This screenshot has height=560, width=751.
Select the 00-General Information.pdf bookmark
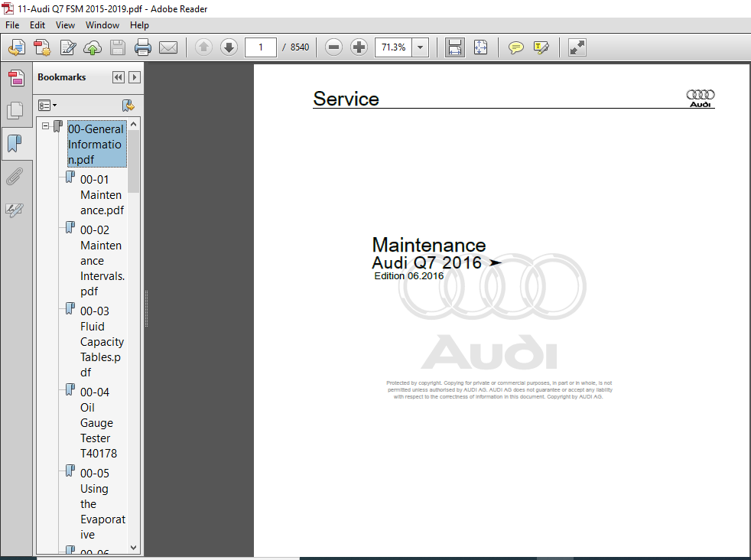96,144
